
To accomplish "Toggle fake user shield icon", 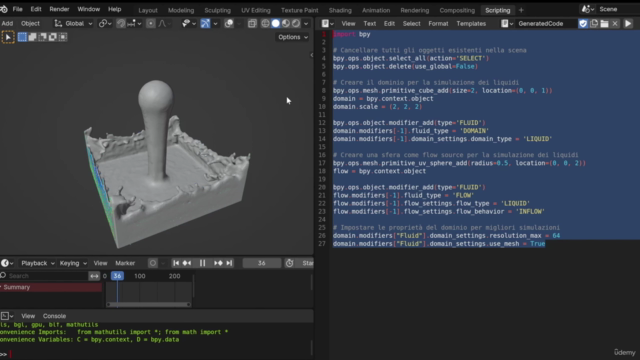I will point(583,24).
